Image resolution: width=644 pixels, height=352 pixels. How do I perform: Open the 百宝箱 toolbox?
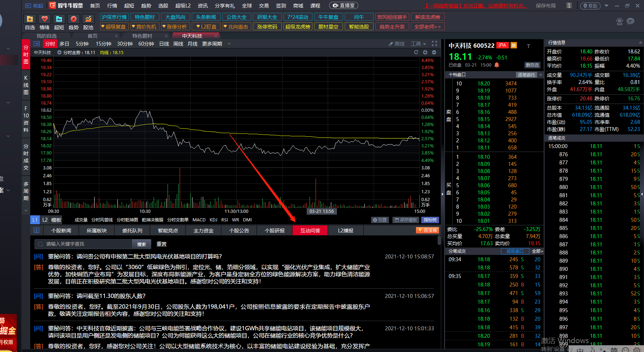click(427, 230)
